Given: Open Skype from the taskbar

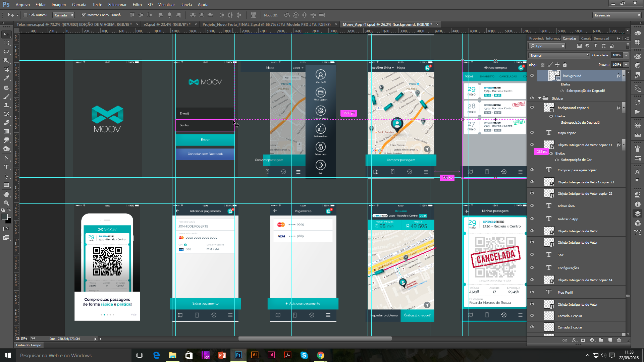Looking at the screenshot, I should (304, 355).
